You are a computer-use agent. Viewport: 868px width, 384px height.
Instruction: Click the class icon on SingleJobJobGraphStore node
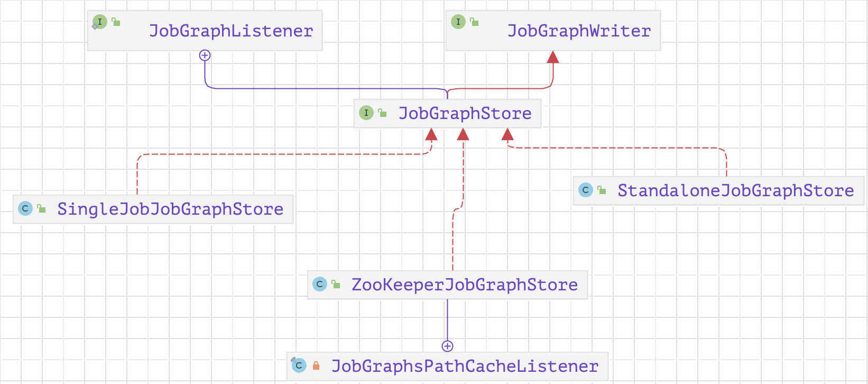[25, 208]
